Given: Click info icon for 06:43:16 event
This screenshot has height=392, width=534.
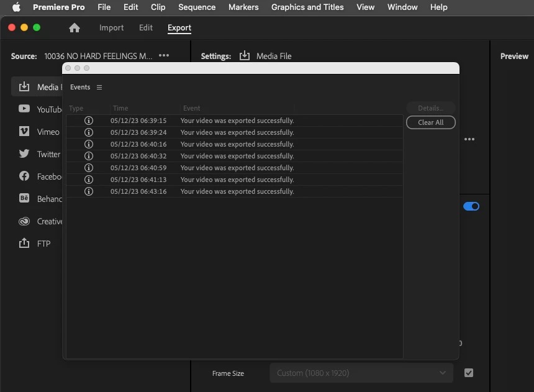Looking at the screenshot, I should (89, 191).
